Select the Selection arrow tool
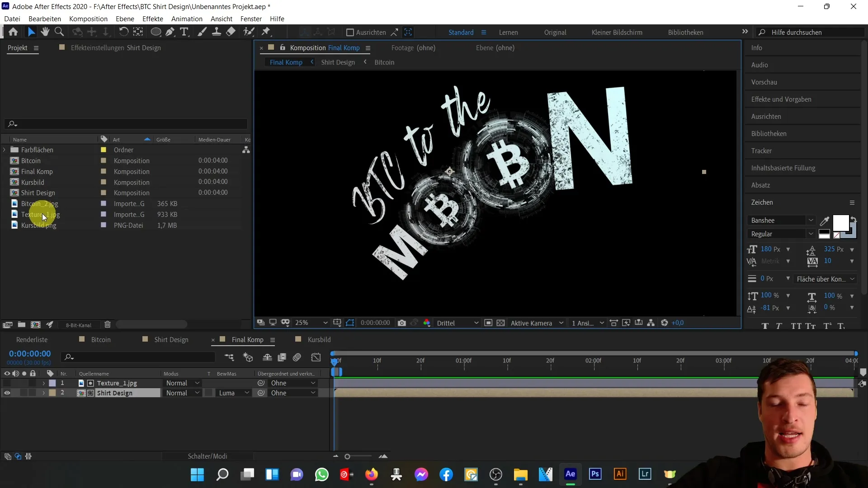This screenshot has height=488, width=868. click(x=31, y=32)
